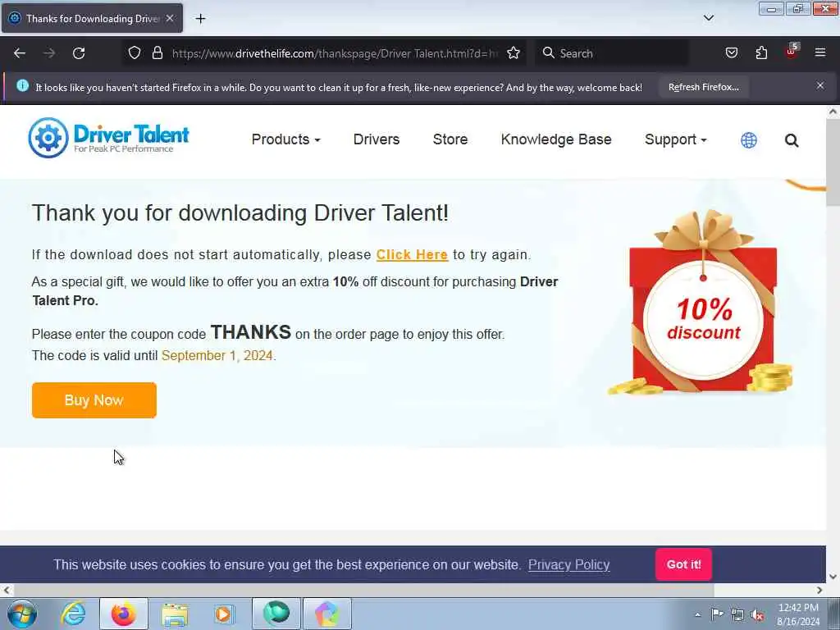Click in the browser Search box
This screenshot has width=840, height=630.
612,53
